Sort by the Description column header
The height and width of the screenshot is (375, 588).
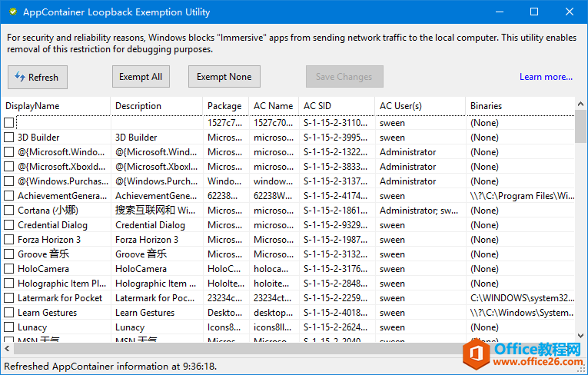click(x=156, y=106)
